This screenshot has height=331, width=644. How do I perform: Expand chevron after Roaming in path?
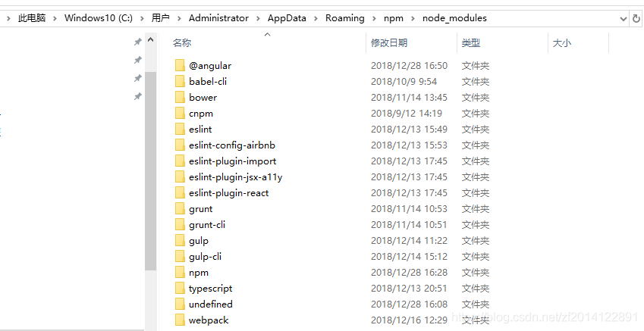374,18
